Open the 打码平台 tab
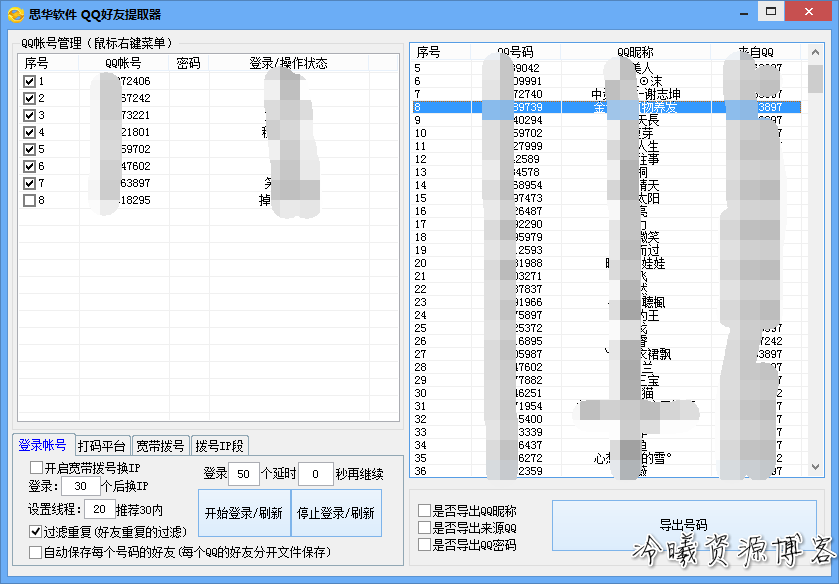839x584 pixels. point(102,445)
